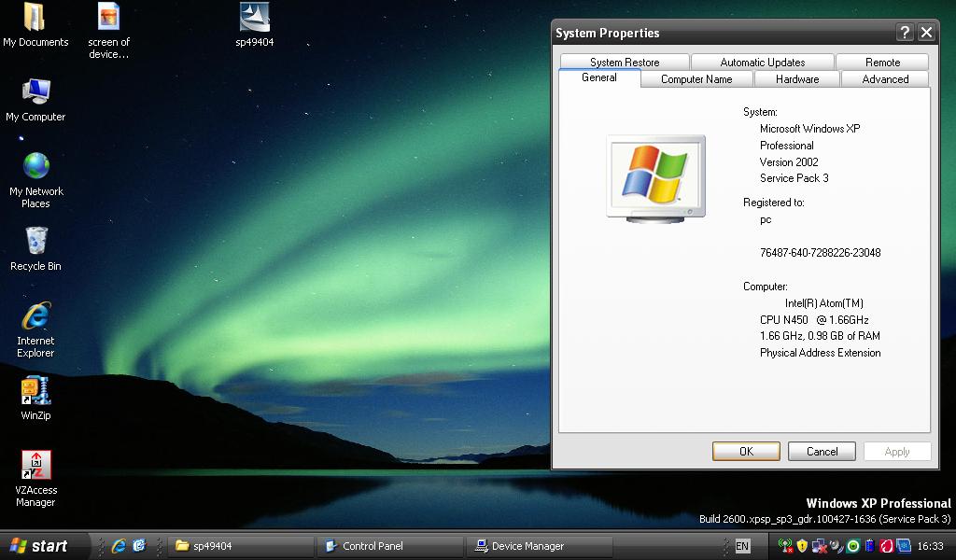This screenshot has width=956, height=560.
Task: Click Cancel in System Properties
Action: coord(822,452)
